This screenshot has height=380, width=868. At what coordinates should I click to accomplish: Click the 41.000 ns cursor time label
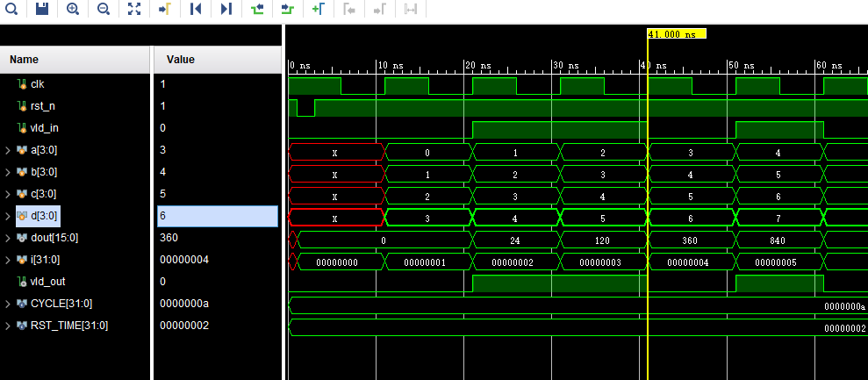(x=677, y=34)
